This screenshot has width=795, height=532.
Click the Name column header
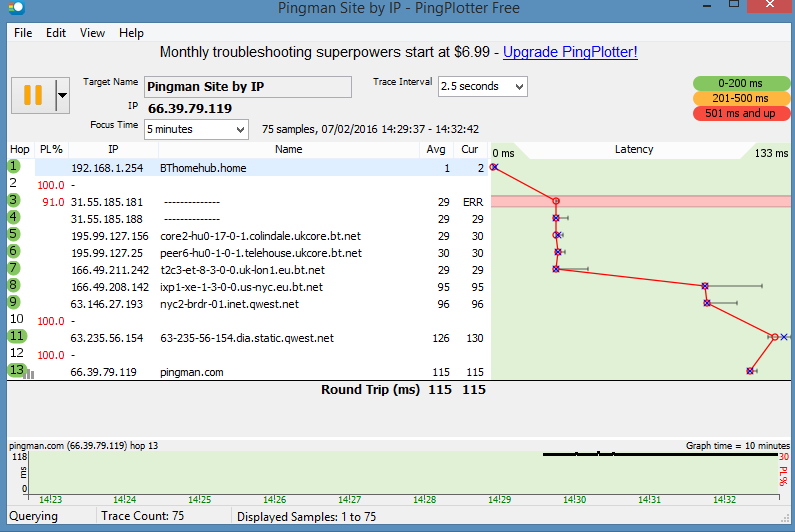(288, 150)
